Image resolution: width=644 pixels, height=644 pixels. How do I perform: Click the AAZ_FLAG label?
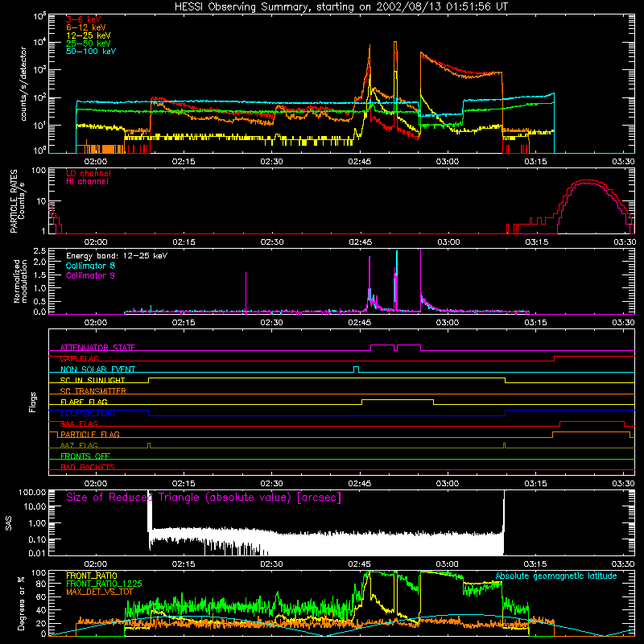tap(79, 445)
